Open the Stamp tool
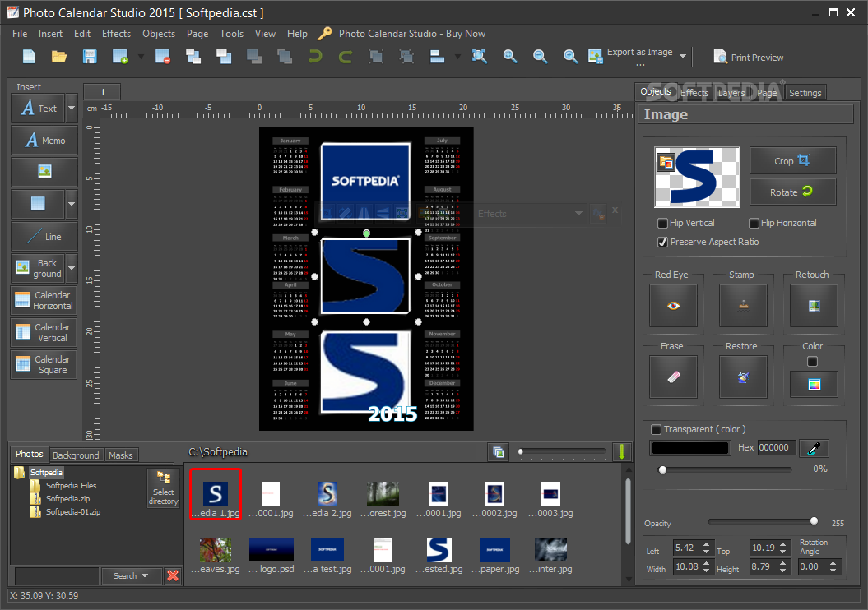Image resolution: width=868 pixels, height=610 pixels. coord(744,306)
